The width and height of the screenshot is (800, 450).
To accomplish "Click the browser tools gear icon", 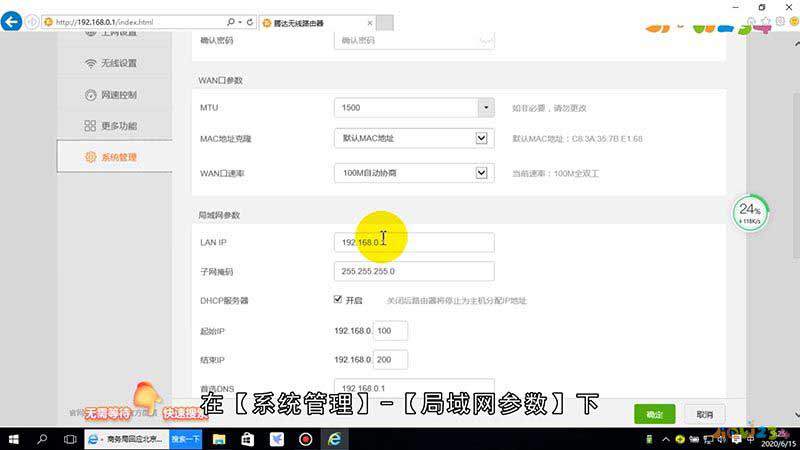I will pos(780,21).
